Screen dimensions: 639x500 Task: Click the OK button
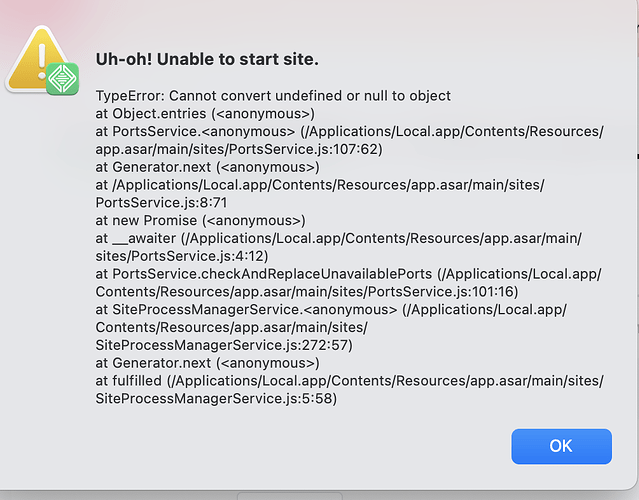pyautogui.click(x=561, y=446)
